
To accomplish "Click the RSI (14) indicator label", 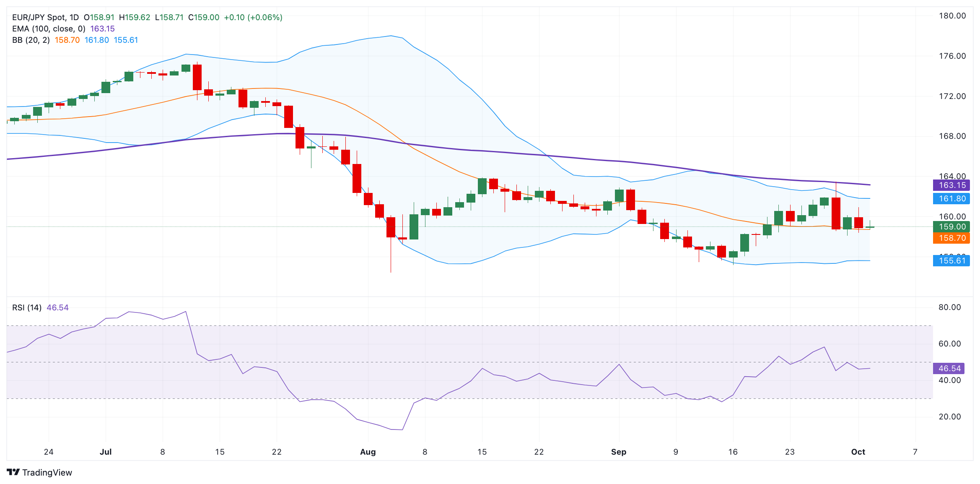I will pyautogui.click(x=27, y=307).
